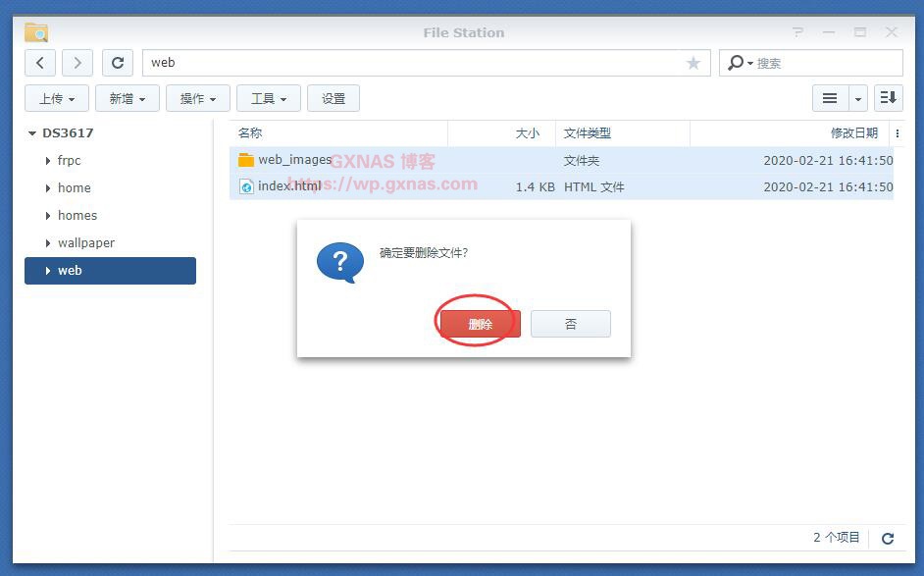Expand the home folder node

[x=48, y=188]
